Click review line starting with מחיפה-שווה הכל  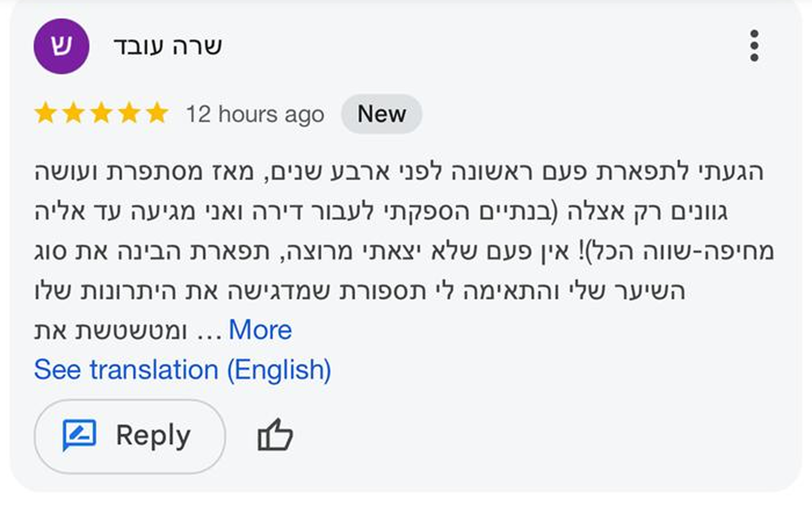[404, 251]
